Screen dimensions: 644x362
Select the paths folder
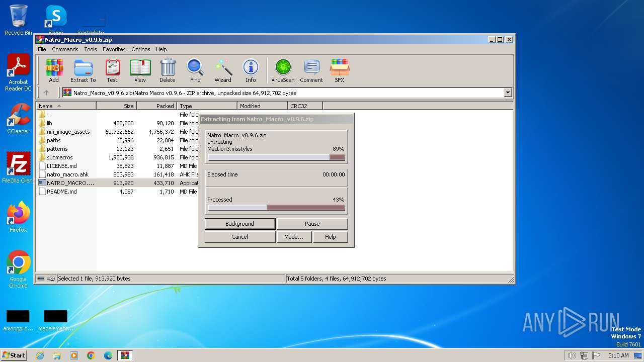pos(118,140)
